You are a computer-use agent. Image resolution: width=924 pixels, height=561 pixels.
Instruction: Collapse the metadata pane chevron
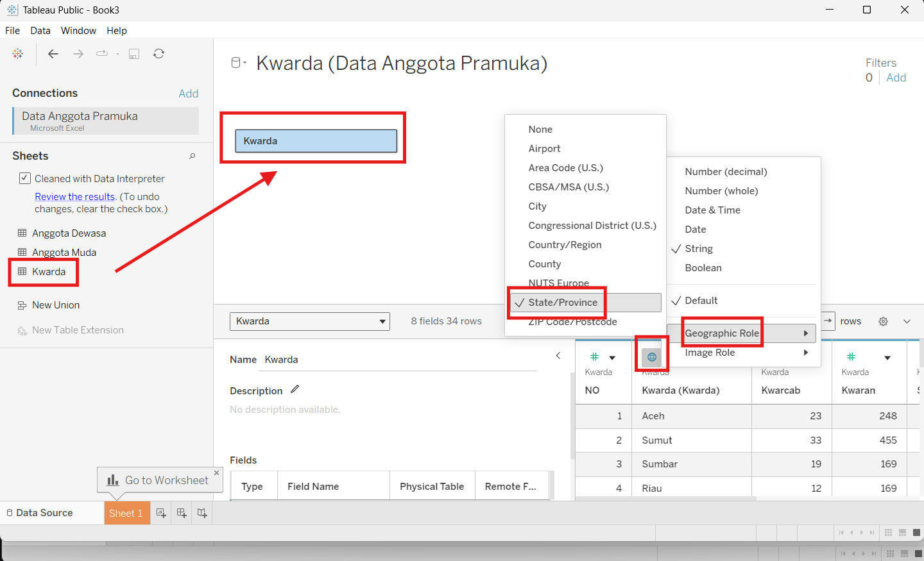click(x=558, y=355)
